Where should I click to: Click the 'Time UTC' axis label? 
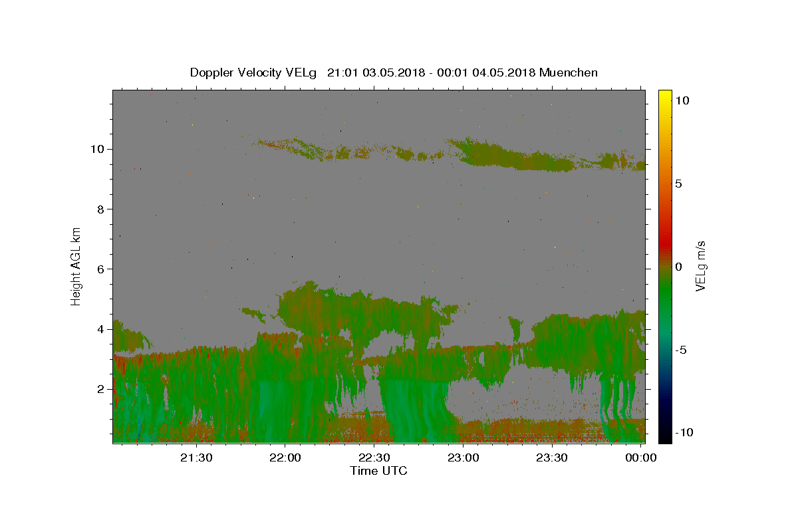[378, 471]
